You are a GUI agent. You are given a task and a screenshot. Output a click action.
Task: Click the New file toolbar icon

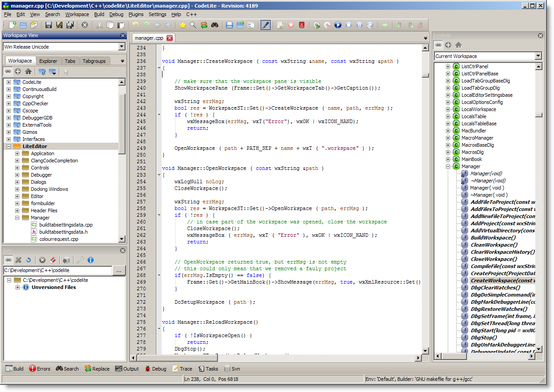[x=12, y=25]
